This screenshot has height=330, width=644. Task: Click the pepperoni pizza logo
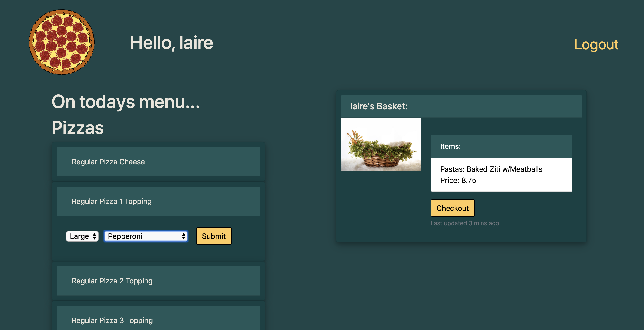coord(62,42)
